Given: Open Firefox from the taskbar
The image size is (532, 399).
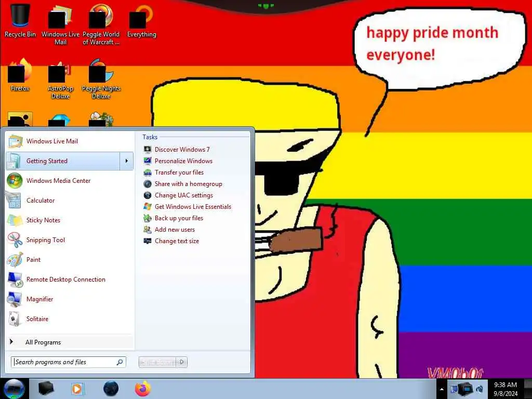Looking at the screenshot, I should click(x=143, y=389).
